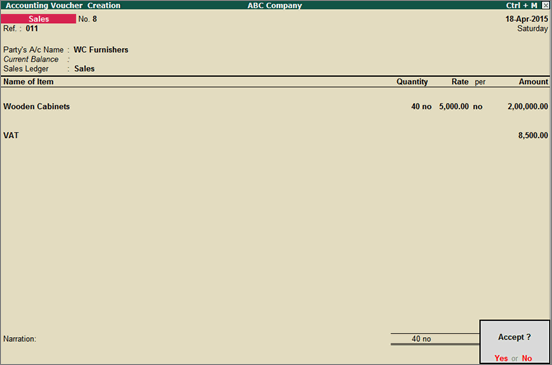Click the 40 no quantity value
Viewport: 552px width, 365px height.
pyautogui.click(x=421, y=106)
